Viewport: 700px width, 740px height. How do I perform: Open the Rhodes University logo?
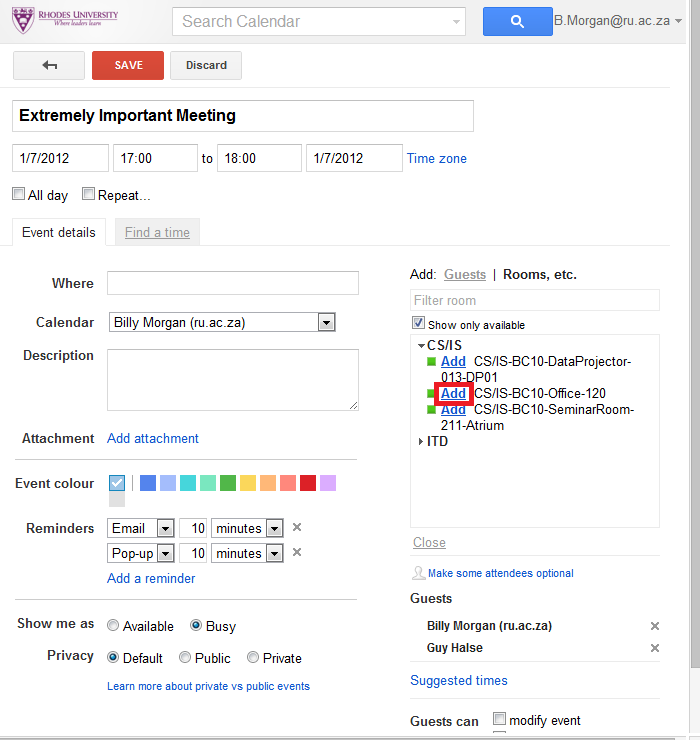tap(65, 20)
